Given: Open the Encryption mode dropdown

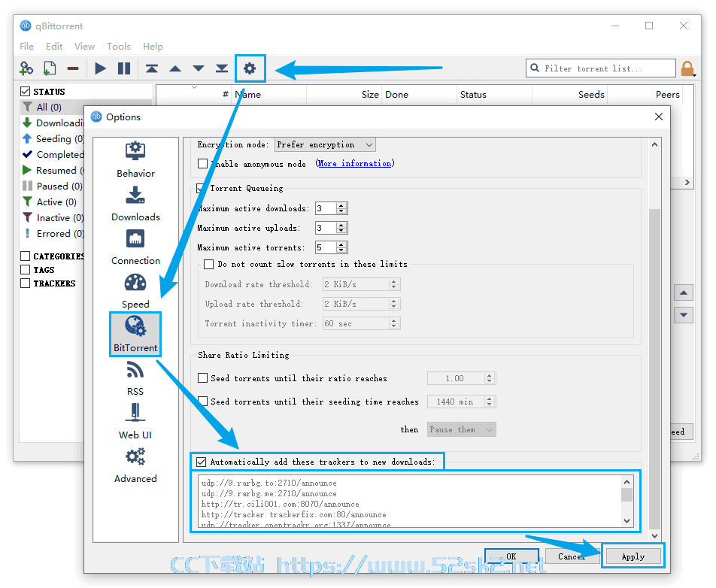Looking at the screenshot, I should 325,144.
